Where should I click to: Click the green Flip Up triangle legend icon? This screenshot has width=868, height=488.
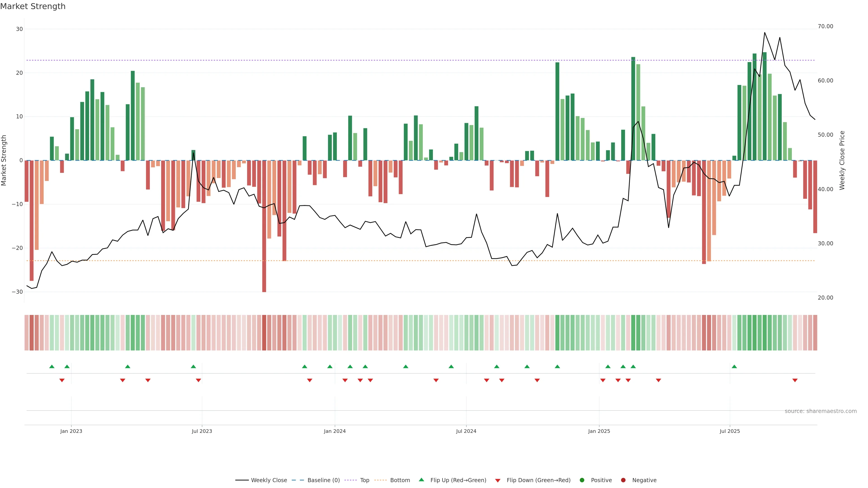(x=421, y=480)
